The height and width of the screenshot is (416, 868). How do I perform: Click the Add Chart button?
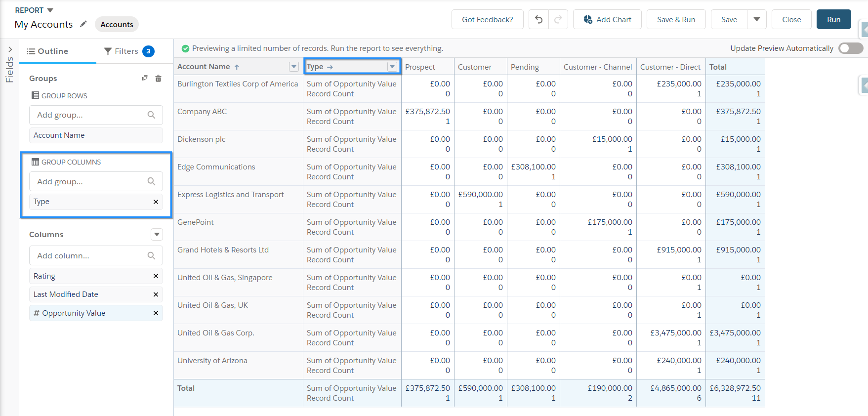point(607,20)
